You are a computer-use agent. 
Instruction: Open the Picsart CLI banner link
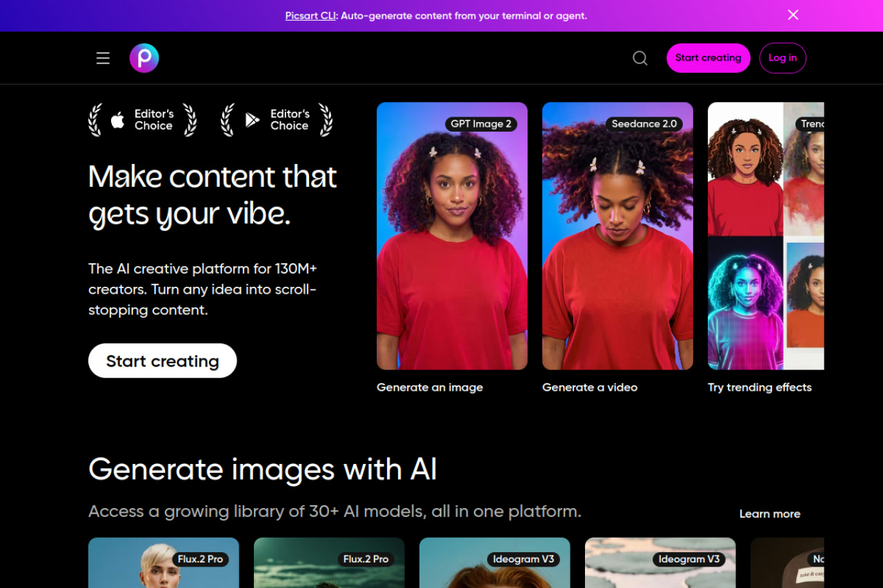click(x=311, y=15)
